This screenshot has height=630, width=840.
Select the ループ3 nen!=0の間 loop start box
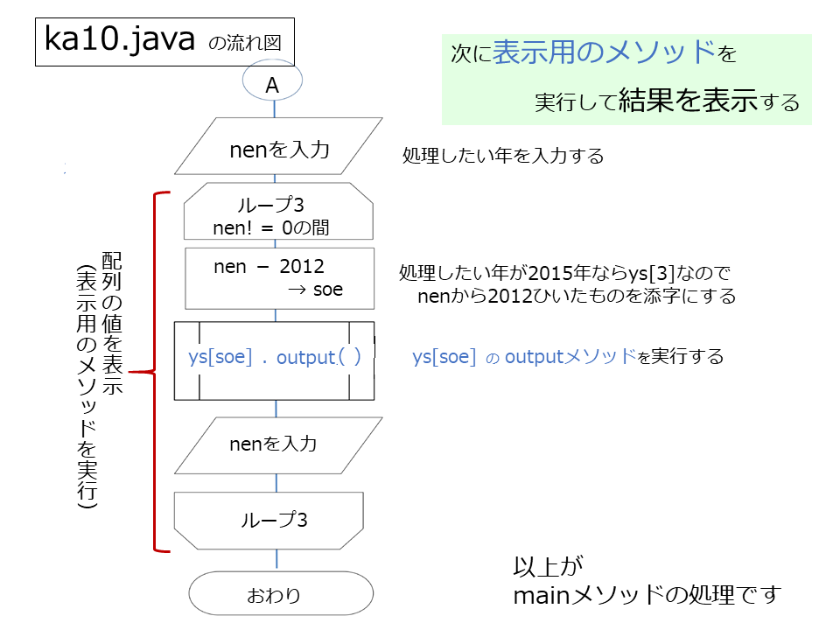(278, 211)
